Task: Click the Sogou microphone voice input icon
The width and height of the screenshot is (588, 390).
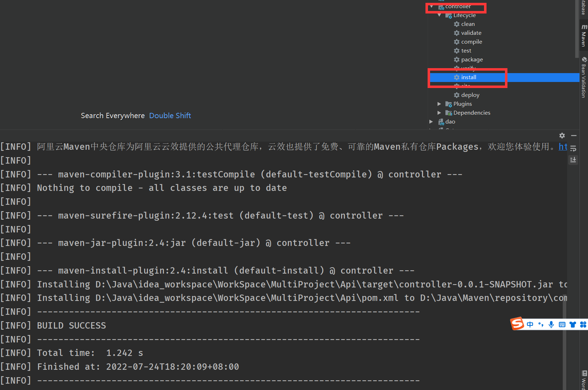Action: coord(551,324)
